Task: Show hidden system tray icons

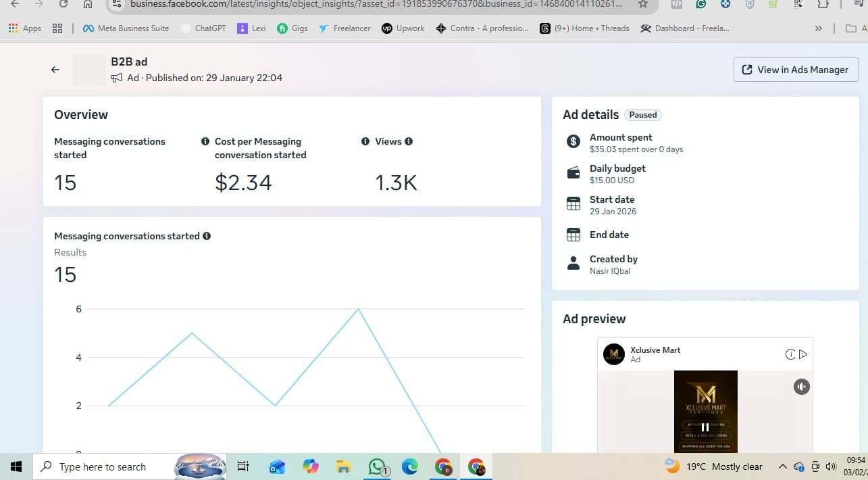Action: (x=782, y=466)
